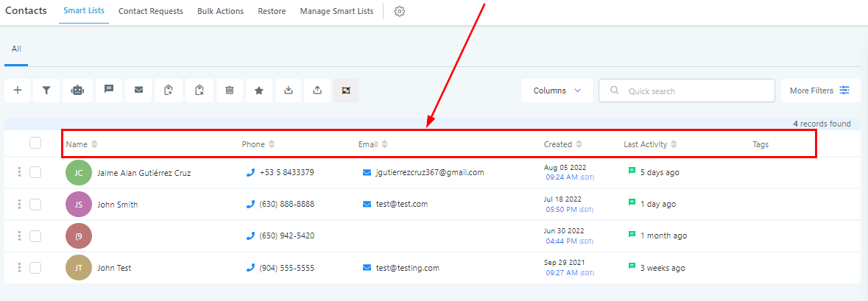Click the trash delete contacts icon
The image size is (868, 301).
230,91
